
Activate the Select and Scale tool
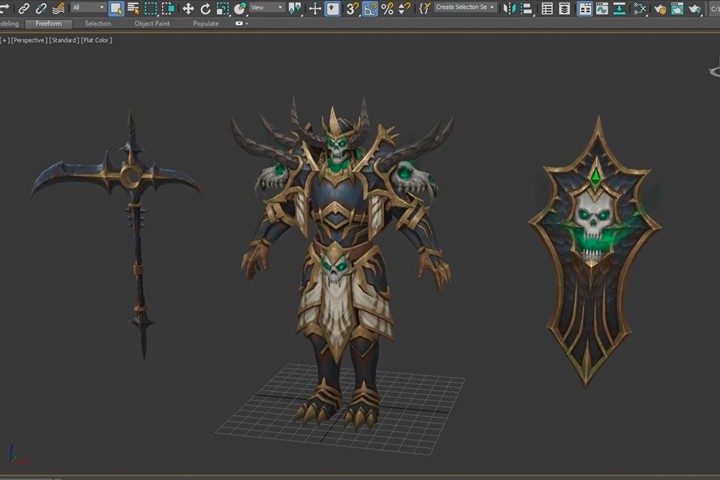(223, 8)
